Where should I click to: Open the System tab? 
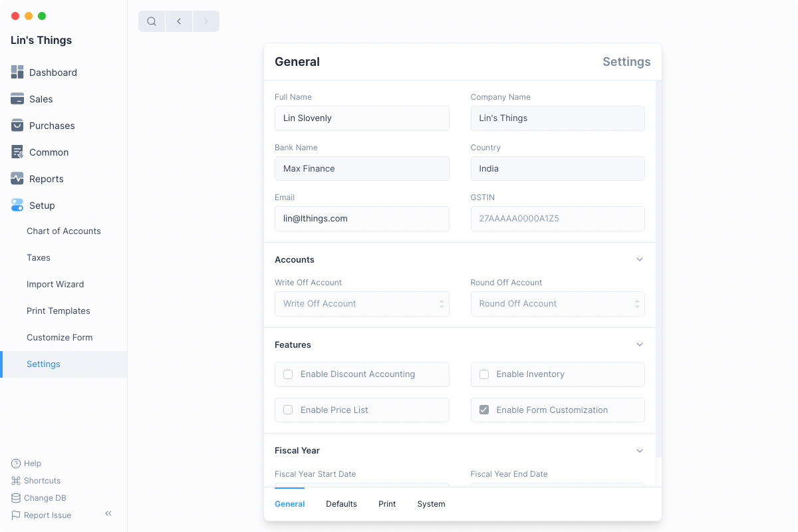(x=431, y=504)
